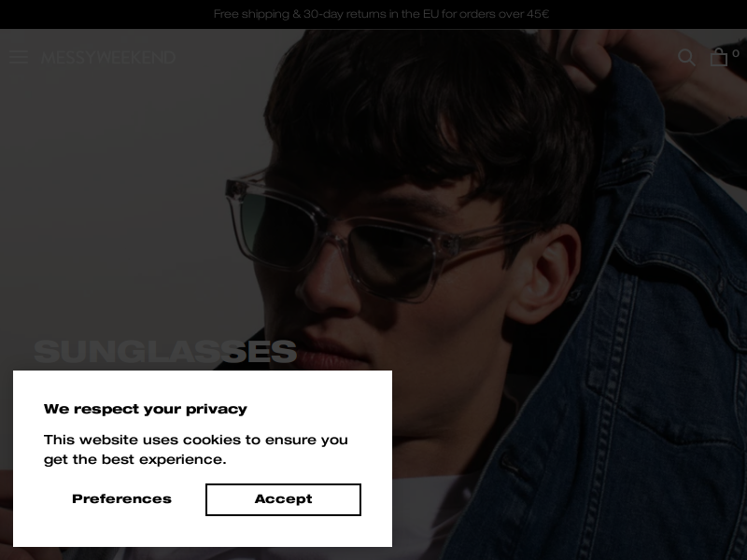Click the free shipping announcement banner
This screenshot has height=560, width=747.
(381, 14)
